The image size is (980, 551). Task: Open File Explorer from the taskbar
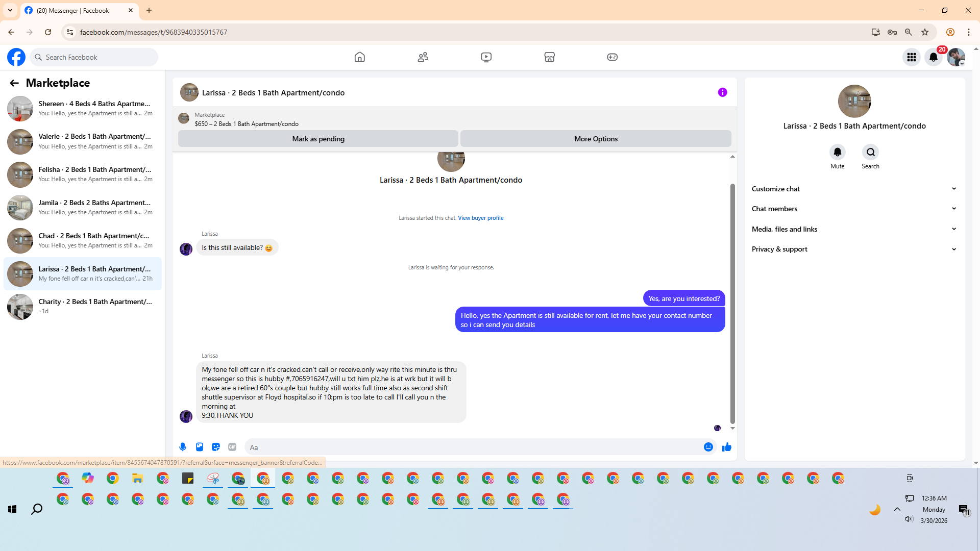click(x=138, y=478)
